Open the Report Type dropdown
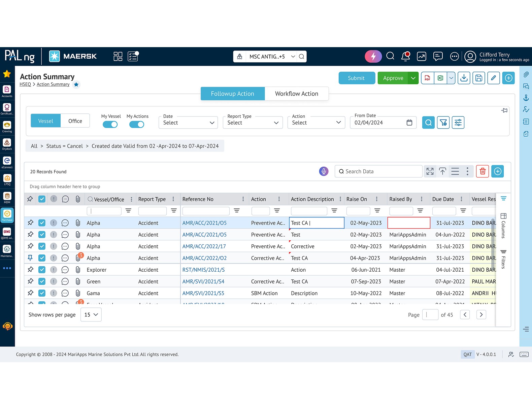This screenshot has height=408, width=532. click(x=253, y=123)
